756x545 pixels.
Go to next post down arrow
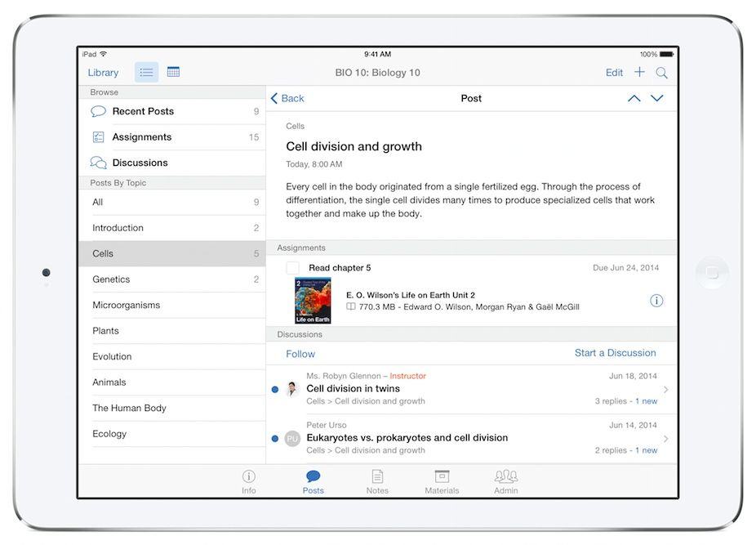click(656, 99)
